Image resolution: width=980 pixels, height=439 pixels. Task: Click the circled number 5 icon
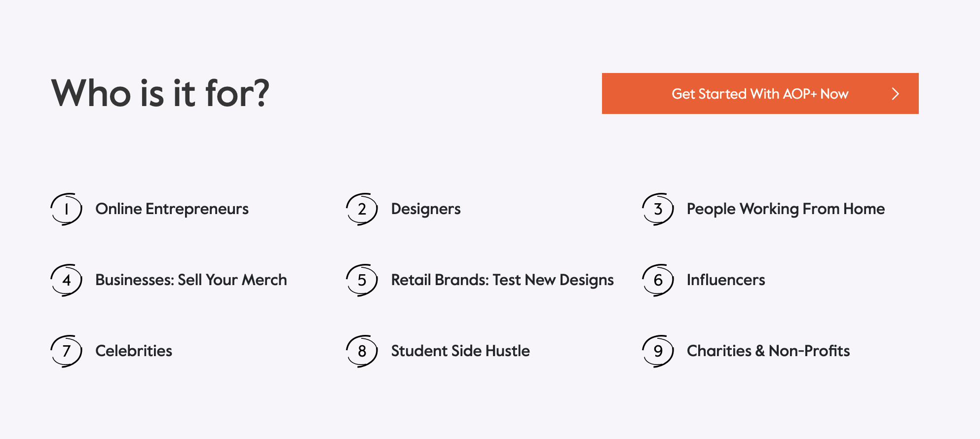(362, 280)
